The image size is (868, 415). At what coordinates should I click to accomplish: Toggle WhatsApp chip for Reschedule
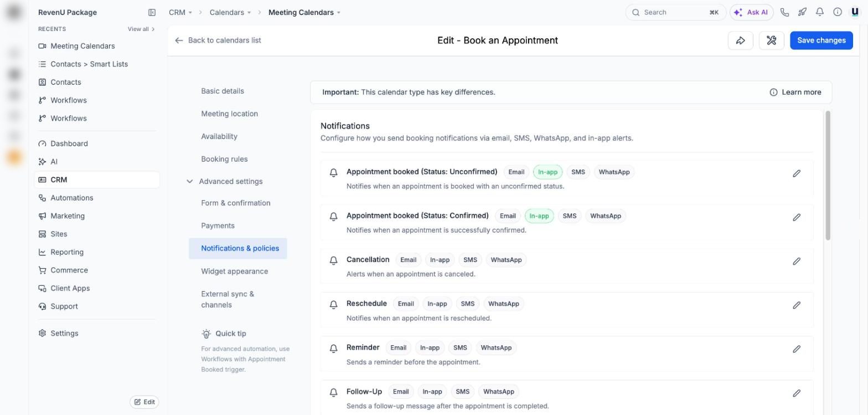504,304
